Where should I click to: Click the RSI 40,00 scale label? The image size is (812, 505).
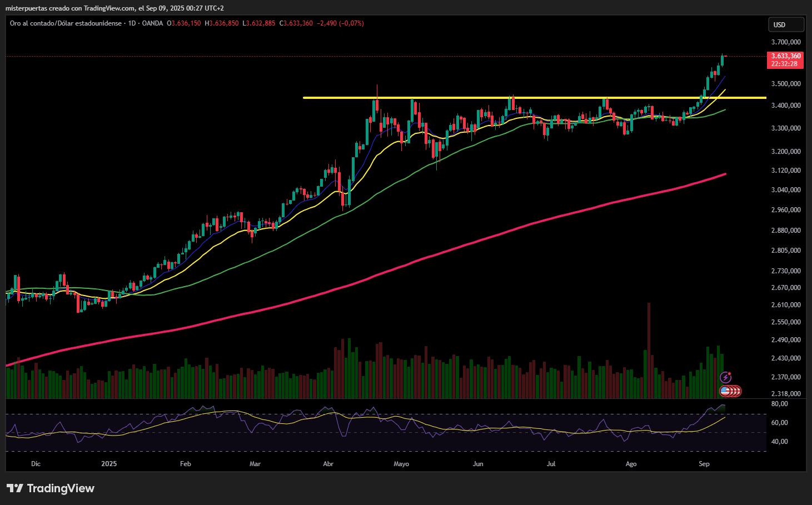click(x=780, y=442)
